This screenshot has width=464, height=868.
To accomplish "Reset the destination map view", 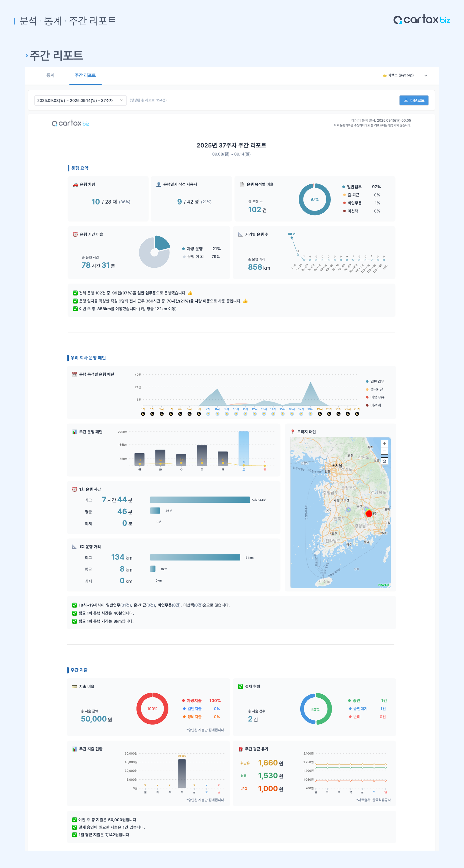I will tap(384, 461).
